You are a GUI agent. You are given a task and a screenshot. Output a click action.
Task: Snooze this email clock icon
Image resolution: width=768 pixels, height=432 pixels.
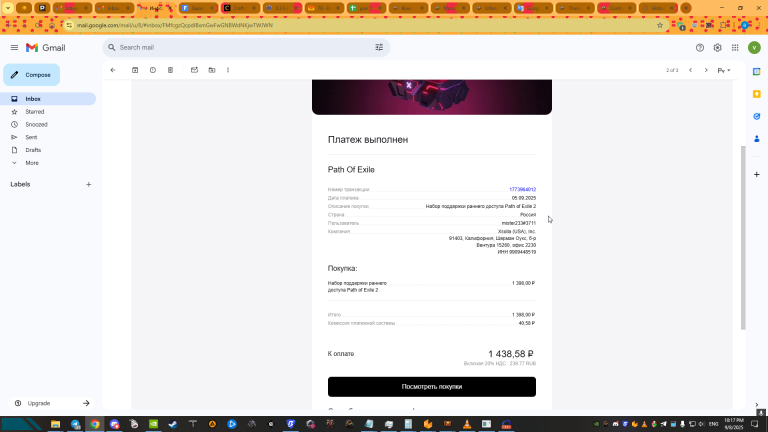coord(153,70)
